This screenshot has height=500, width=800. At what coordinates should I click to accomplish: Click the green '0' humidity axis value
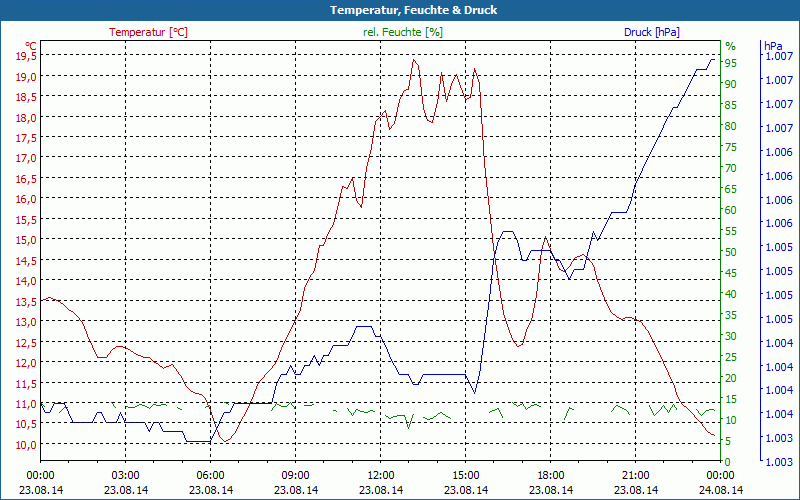tap(728, 462)
